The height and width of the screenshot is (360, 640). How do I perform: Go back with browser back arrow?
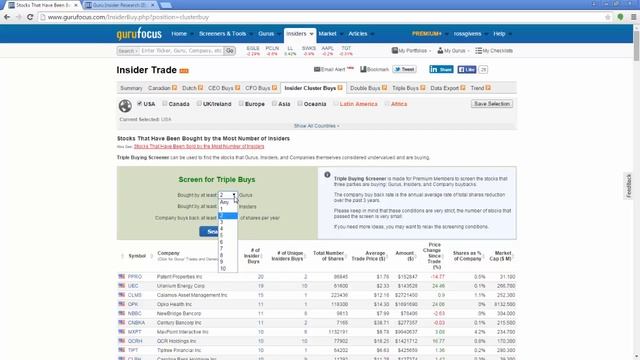[7, 17]
